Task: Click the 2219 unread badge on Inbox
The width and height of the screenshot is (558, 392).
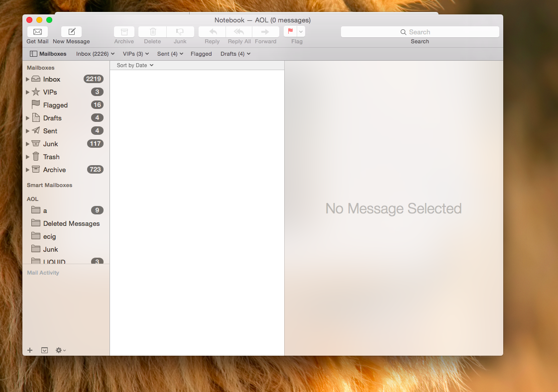Action: coord(94,79)
